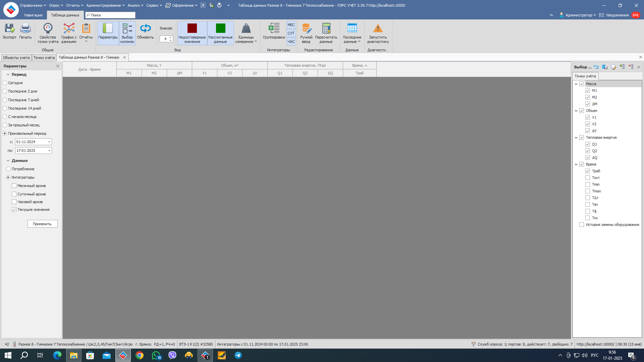This screenshot has height=362, width=644.
Task: Toggle the Parameters panel button
Action: coord(108,33)
